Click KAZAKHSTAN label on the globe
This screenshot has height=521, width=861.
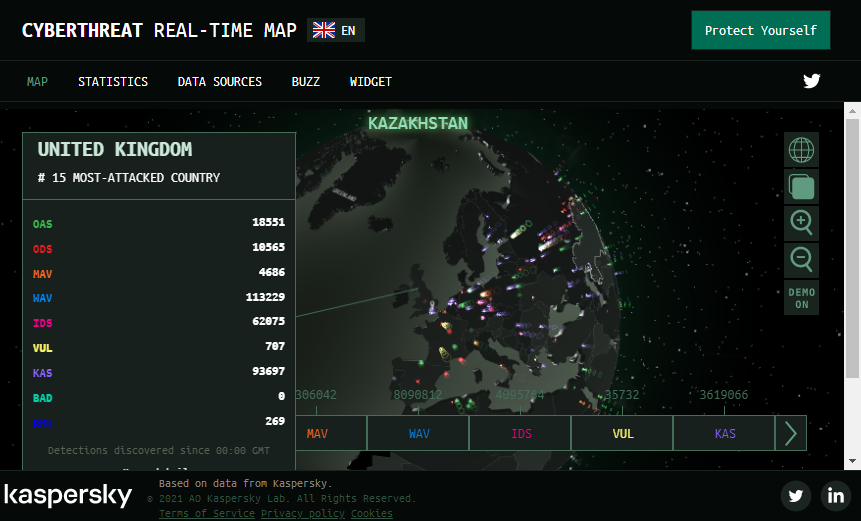tap(418, 123)
